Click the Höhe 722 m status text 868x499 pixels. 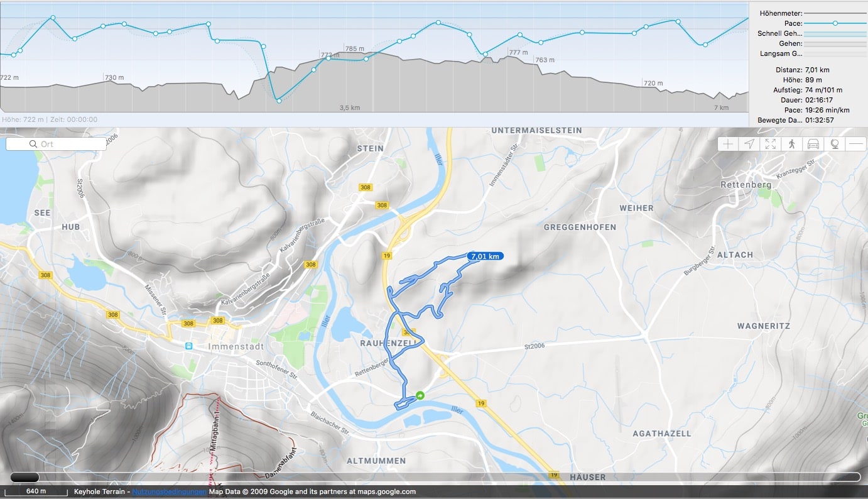(x=23, y=119)
